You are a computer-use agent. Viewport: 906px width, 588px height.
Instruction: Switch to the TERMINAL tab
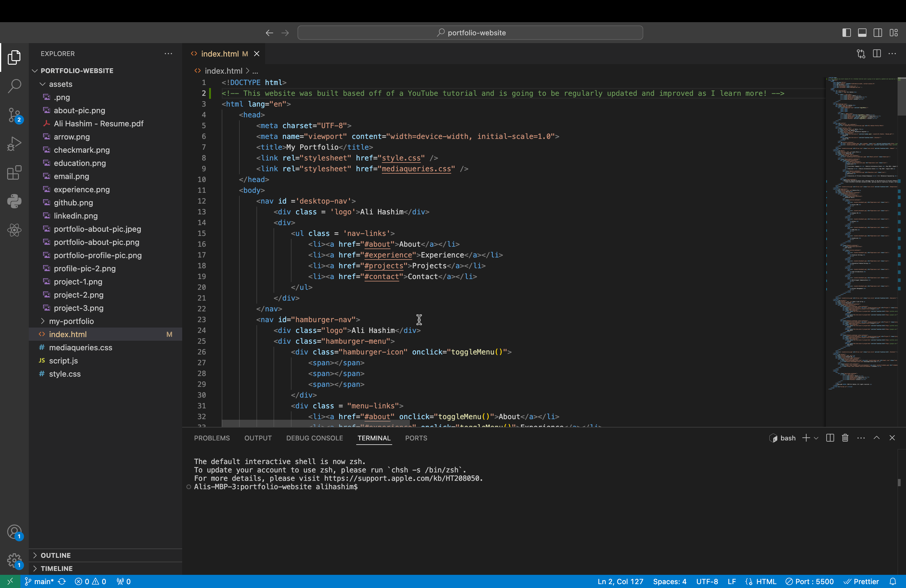pyautogui.click(x=374, y=438)
